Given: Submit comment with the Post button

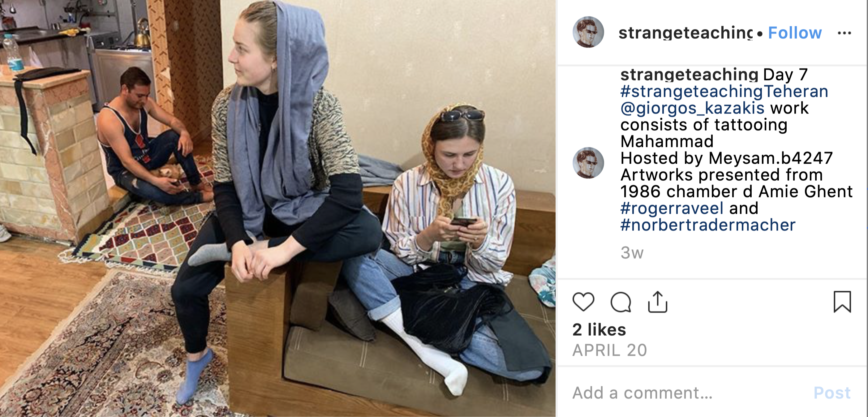Looking at the screenshot, I should pos(832,393).
